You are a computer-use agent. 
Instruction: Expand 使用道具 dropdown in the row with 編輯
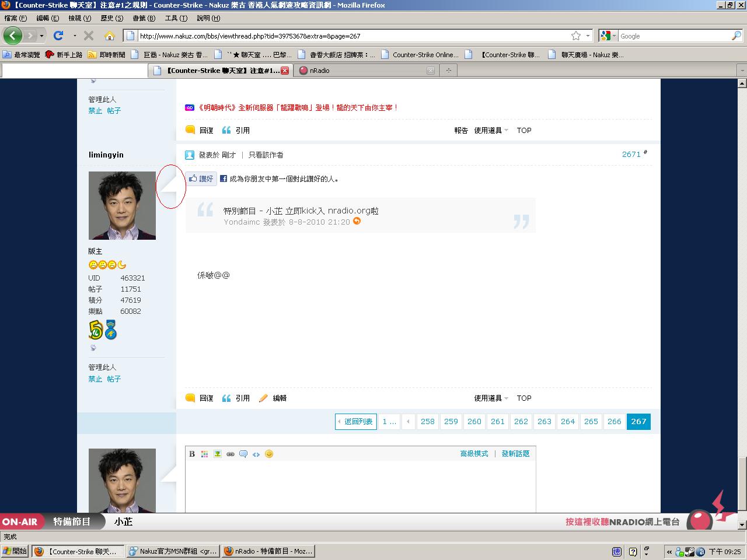tap(491, 398)
